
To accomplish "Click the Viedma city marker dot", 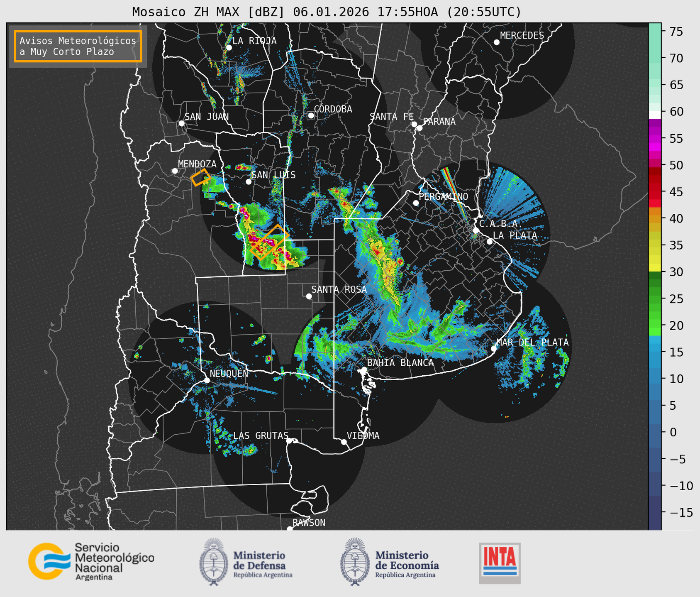I will click(x=344, y=442).
